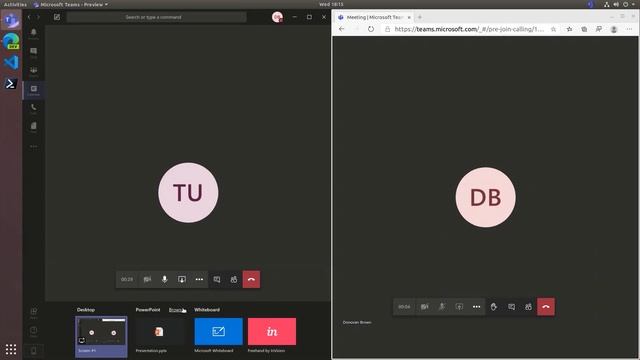The height and width of the screenshot is (360, 640).
Task: Click the teams.microsoft.com address bar
Action: tap(469, 29)
